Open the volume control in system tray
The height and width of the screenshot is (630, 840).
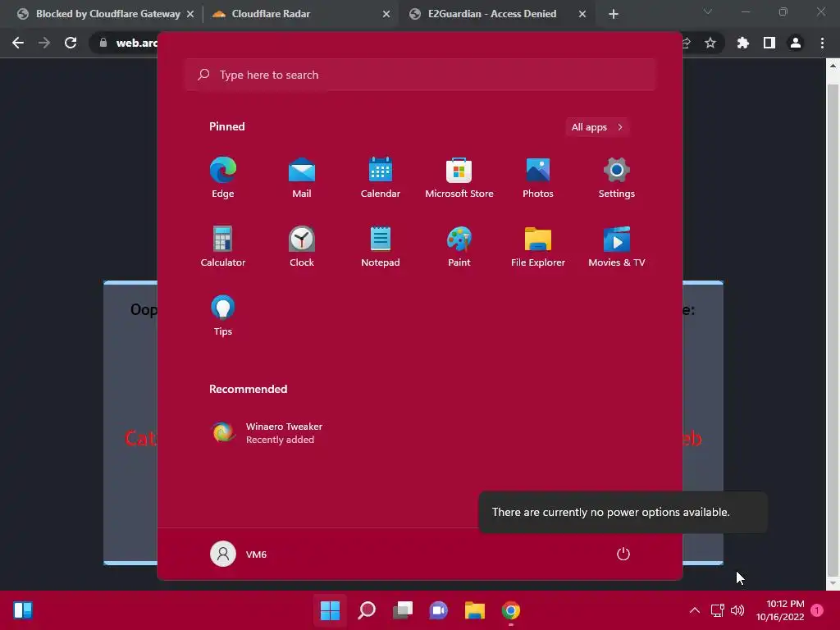[x=737, y=610]
